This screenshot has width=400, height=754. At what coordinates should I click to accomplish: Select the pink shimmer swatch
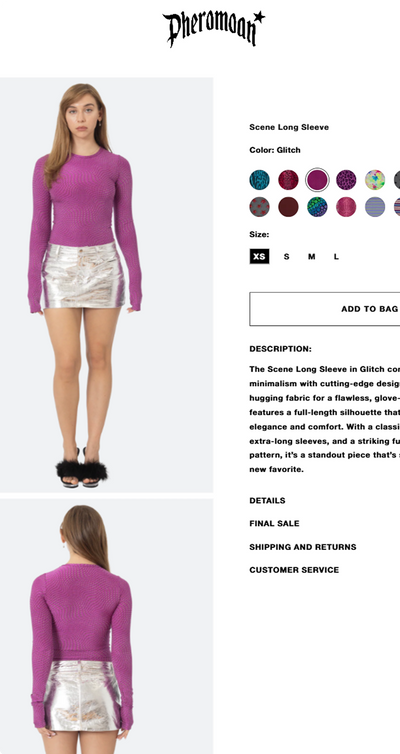pyautogui.click(x=346, y=207)
